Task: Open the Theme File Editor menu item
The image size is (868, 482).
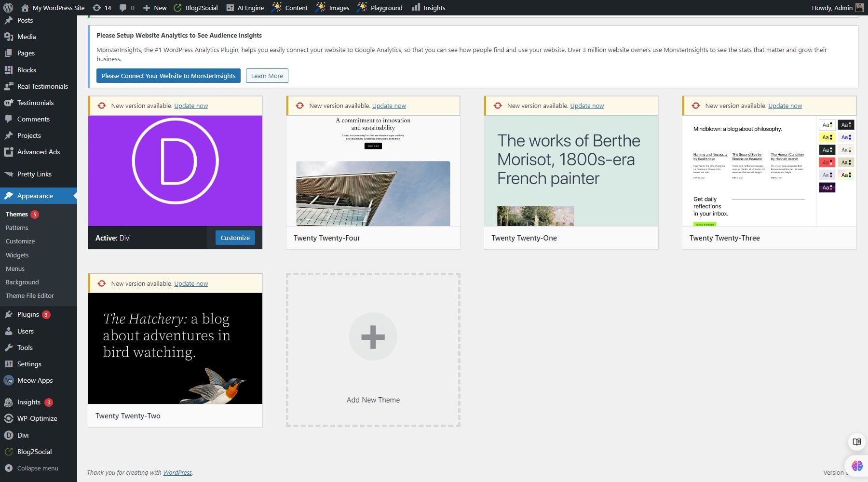Action: coord(30,295)
